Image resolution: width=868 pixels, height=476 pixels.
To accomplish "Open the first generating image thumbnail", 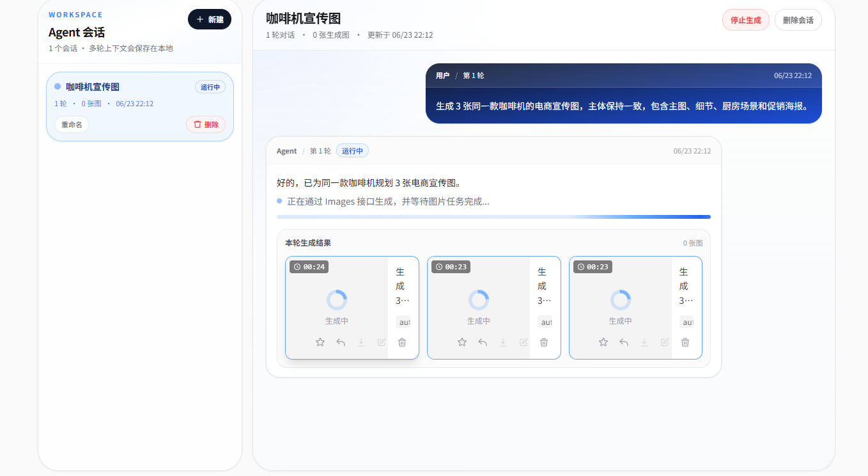I will point(337,308).
